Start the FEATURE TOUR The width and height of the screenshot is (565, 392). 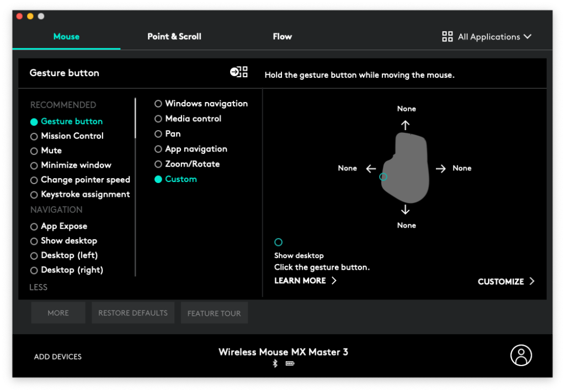tap(214, 313)
